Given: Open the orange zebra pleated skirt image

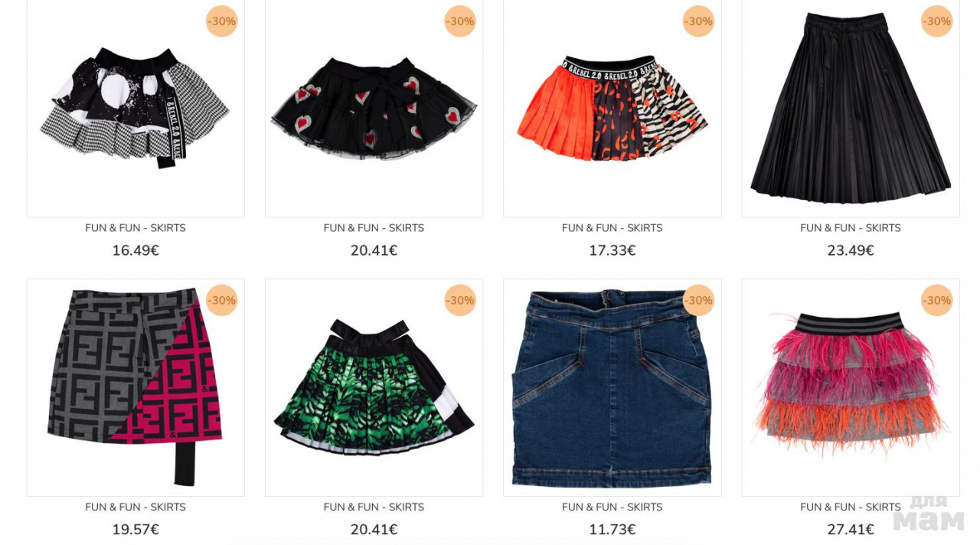Looking at the screenshot, I should [x=612, y=108].
